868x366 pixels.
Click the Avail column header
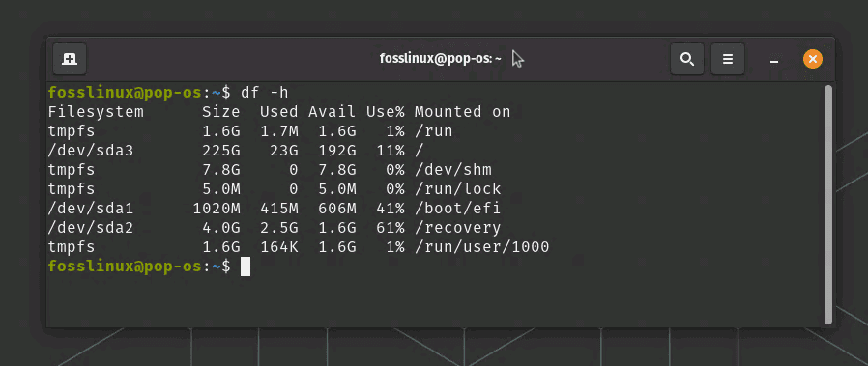coord(333,112)
